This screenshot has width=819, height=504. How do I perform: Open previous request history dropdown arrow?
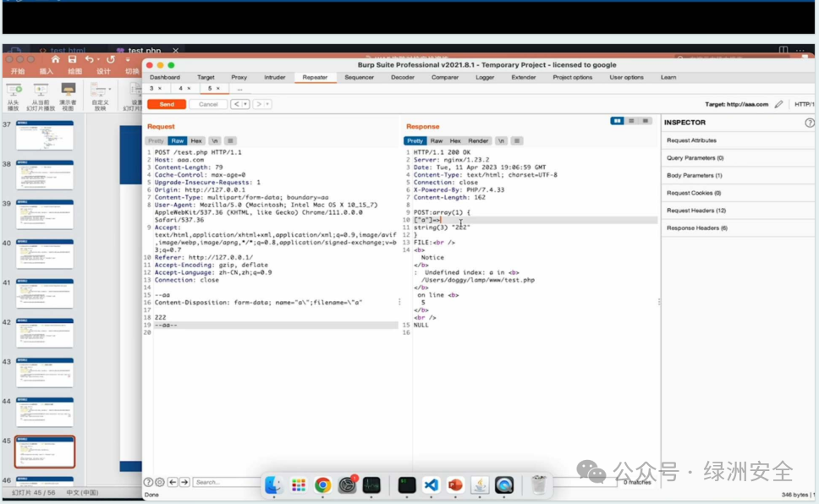245,105
